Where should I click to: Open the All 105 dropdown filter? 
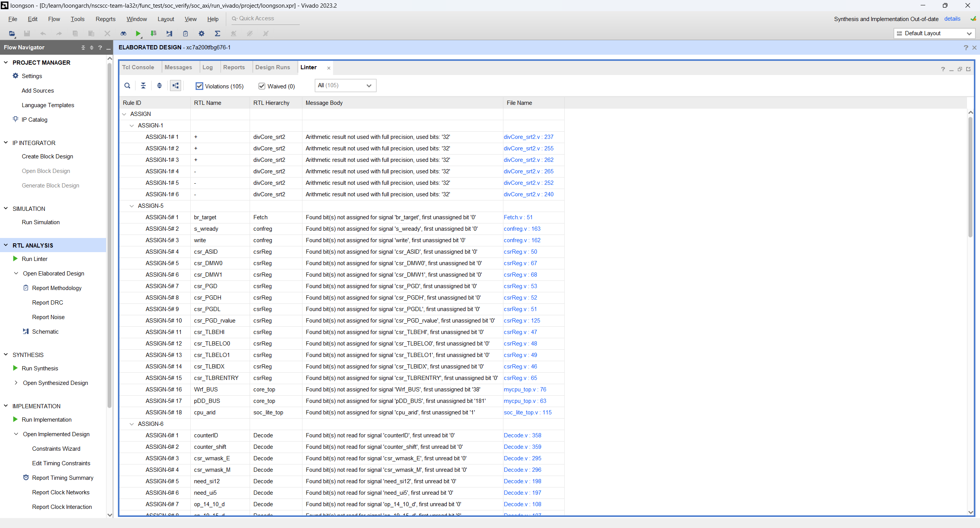344,85
